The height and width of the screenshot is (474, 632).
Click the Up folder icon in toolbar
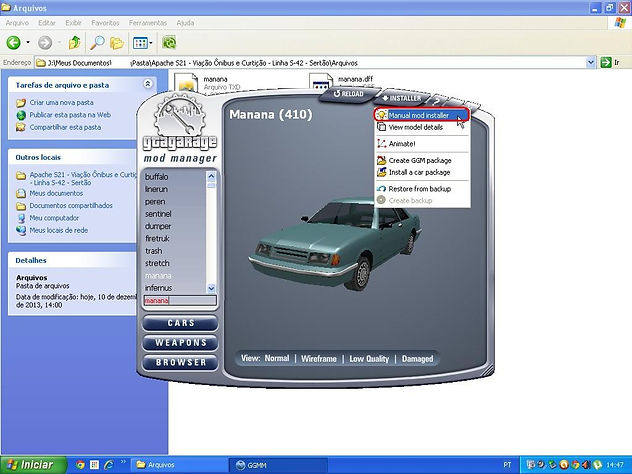[75, 42]
